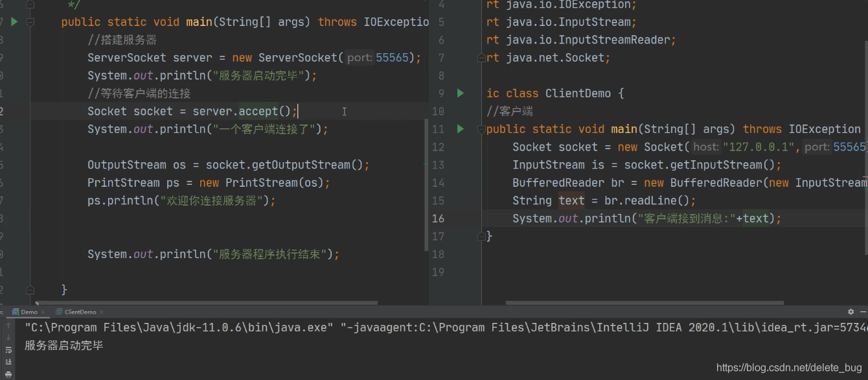
Task: Click port hint in ServerSocket constructor
Action: (x=360, y=58)
